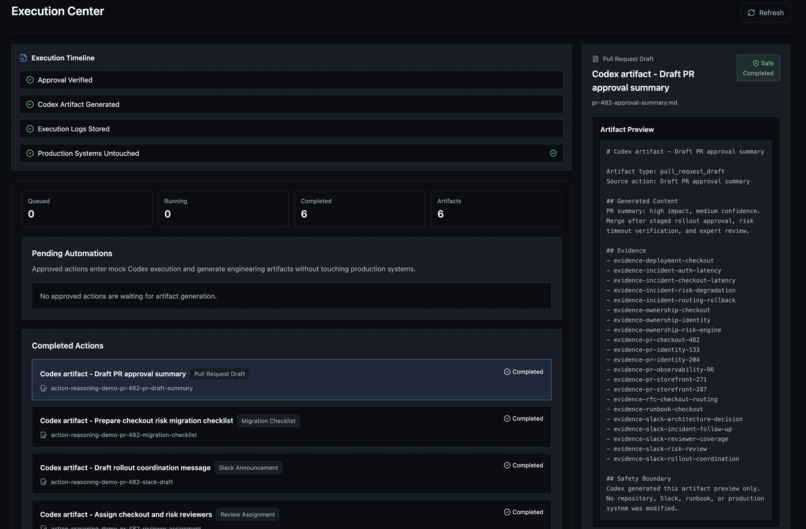Click the Execution Timeline document icon
806x529 pixels.
click(x=23, y=58)
